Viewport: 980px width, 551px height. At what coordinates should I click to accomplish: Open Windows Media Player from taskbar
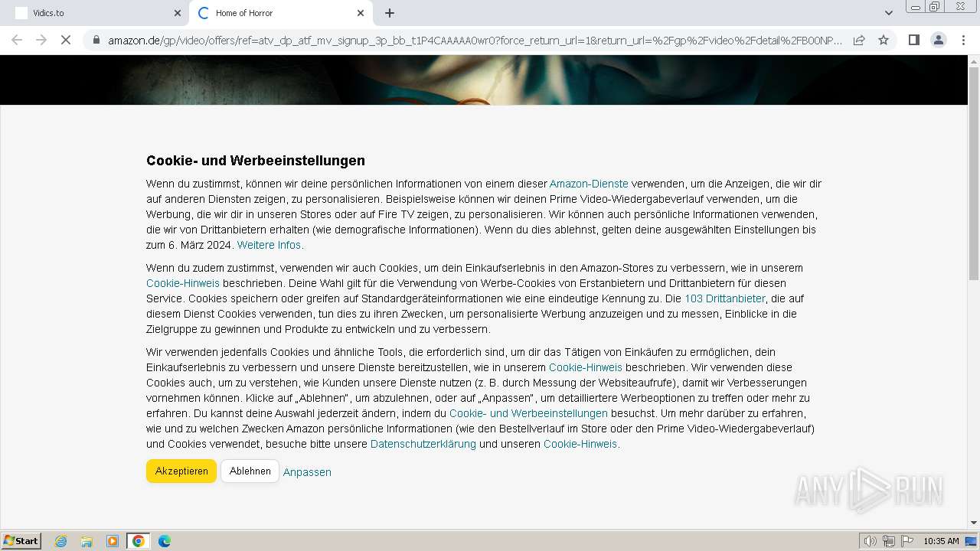tap(113, 541)
